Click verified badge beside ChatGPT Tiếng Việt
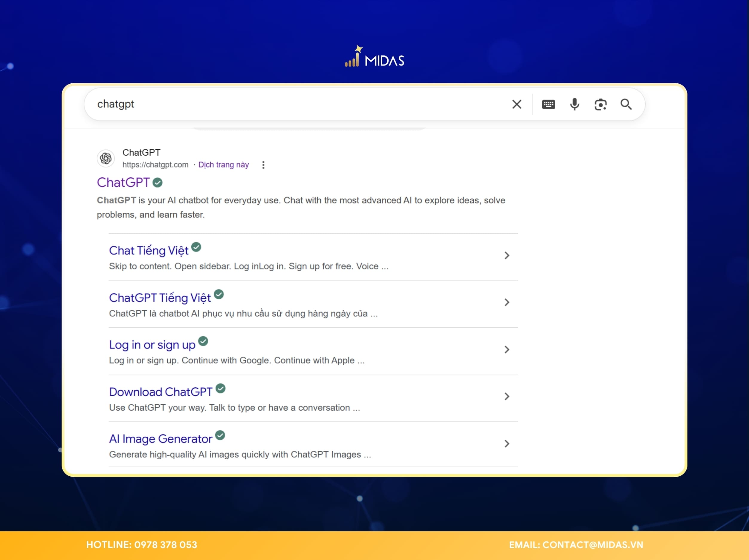Image resolution: width=749 pixels, height=560 pixels. pyautogui.click(x=219, y=294)
